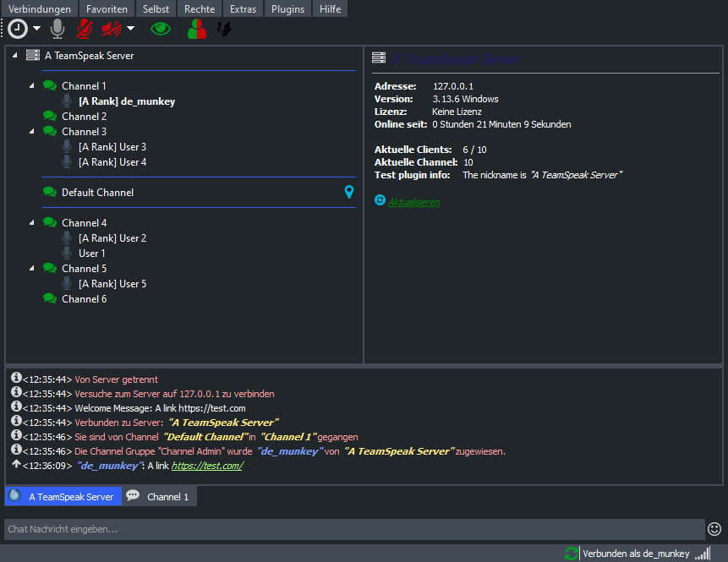This screenshot has height=562, width=728.
Task: Collapse the A TeamSpeak Server tree root
Action: [15, 55]
